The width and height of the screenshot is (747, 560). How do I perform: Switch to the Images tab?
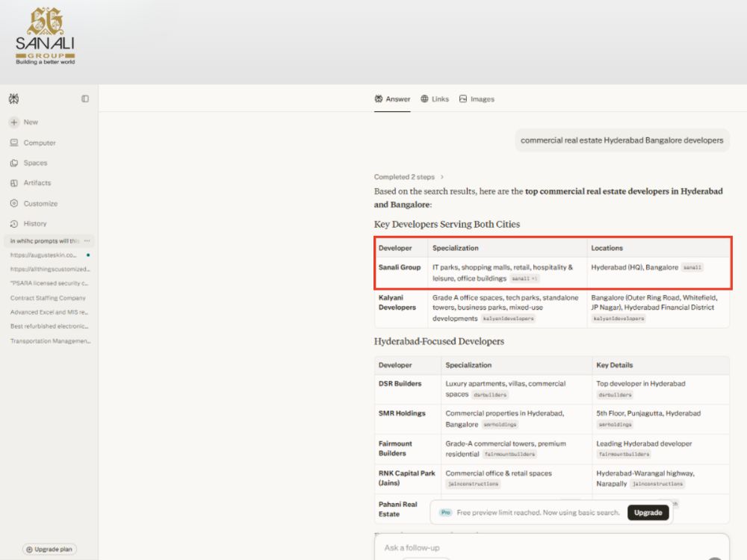(477, 99)
